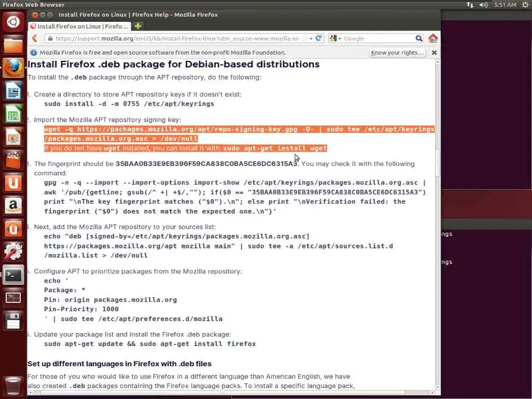Click the Home button in the Firefox toolbar
532x399 pixels.
pyautogui.click(x=433, y=38)
